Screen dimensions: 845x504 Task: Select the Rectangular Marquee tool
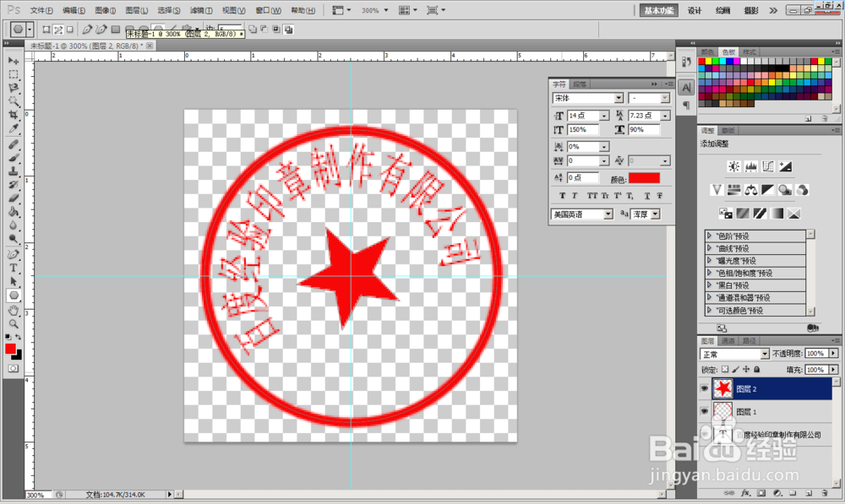[x=14, y=74]
